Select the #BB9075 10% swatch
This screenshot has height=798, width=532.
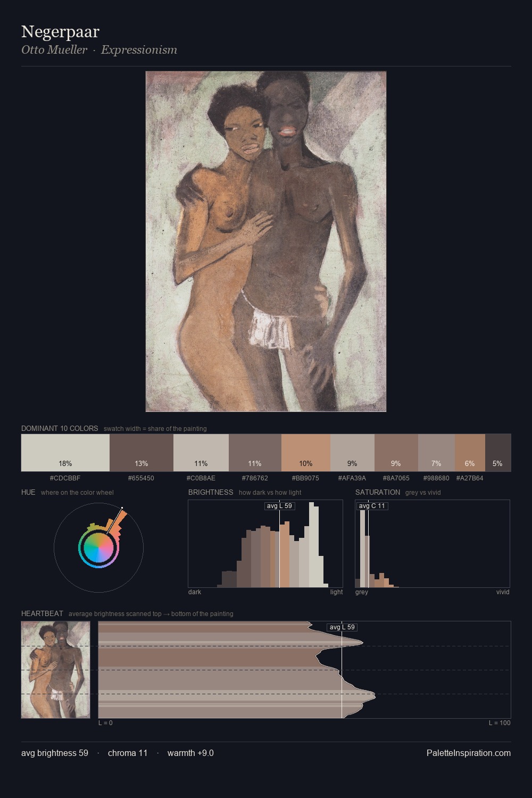point(306,453)
